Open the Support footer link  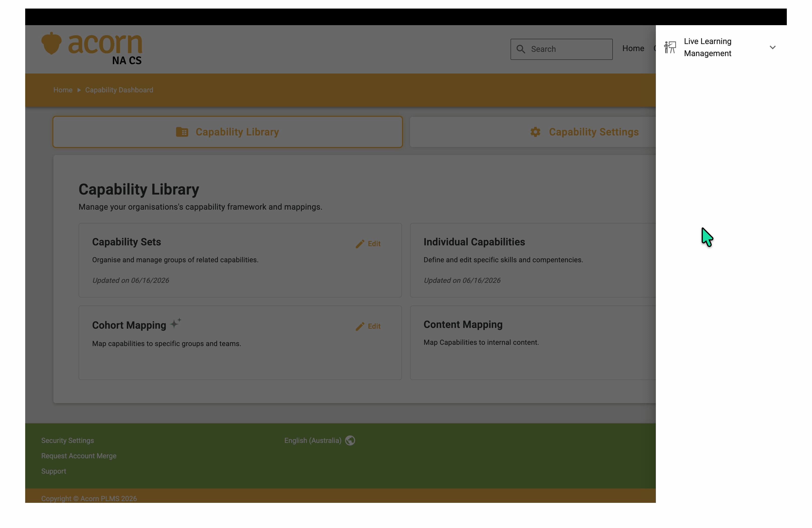(x=54, y=471)
